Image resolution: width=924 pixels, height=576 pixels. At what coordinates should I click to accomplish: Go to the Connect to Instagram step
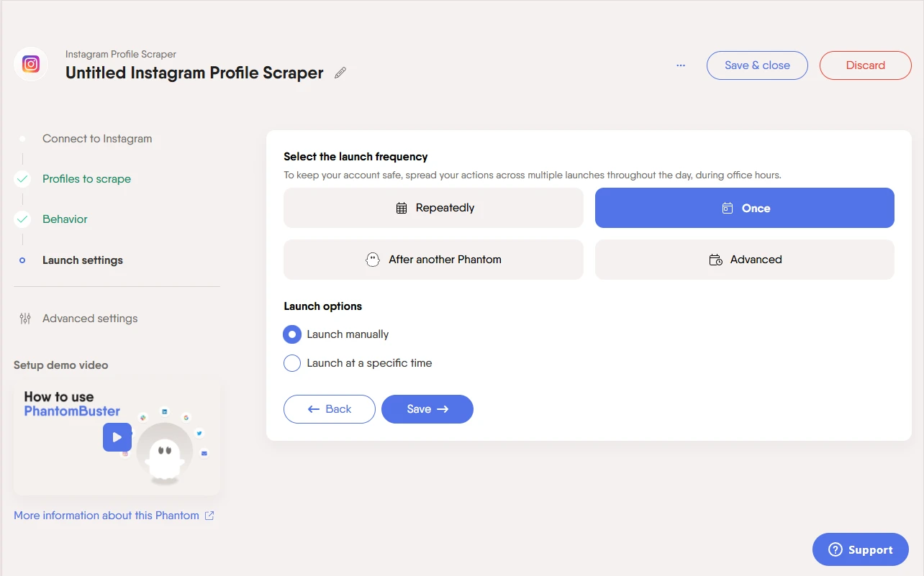pyautogui.click(x=97, y=139)
